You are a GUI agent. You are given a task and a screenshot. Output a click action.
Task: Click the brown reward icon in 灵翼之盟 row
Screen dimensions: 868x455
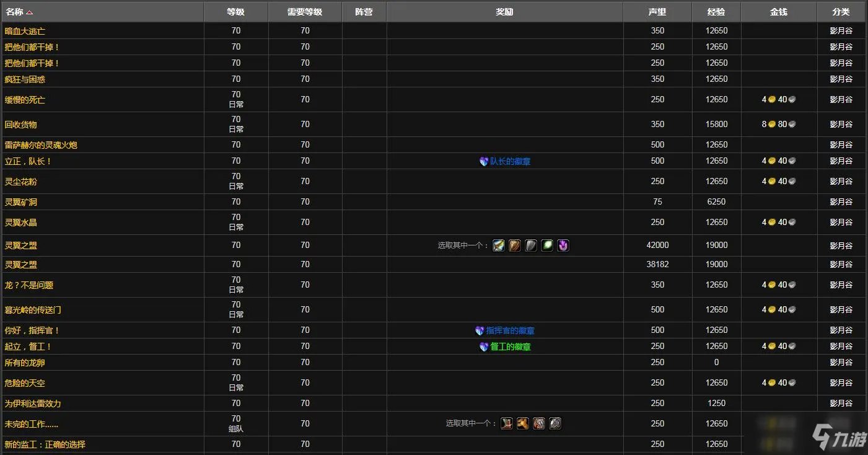(515, 245)
